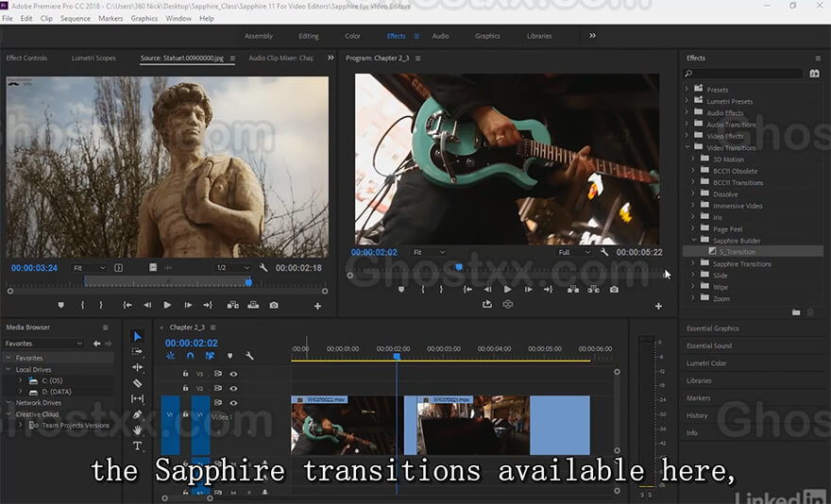This screenshot has height=504, width=831.
Task: Select the Selection tool arrow
Action: (x=138, y=336)
